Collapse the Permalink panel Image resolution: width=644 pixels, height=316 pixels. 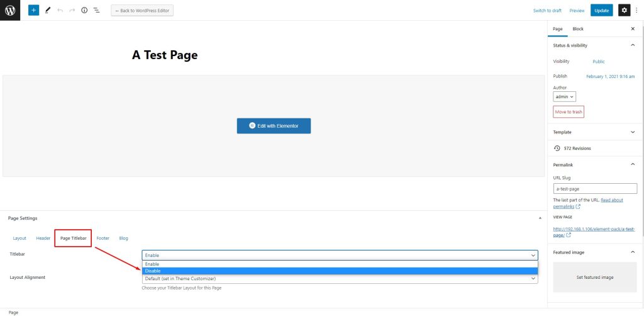(x=633, y=164)
